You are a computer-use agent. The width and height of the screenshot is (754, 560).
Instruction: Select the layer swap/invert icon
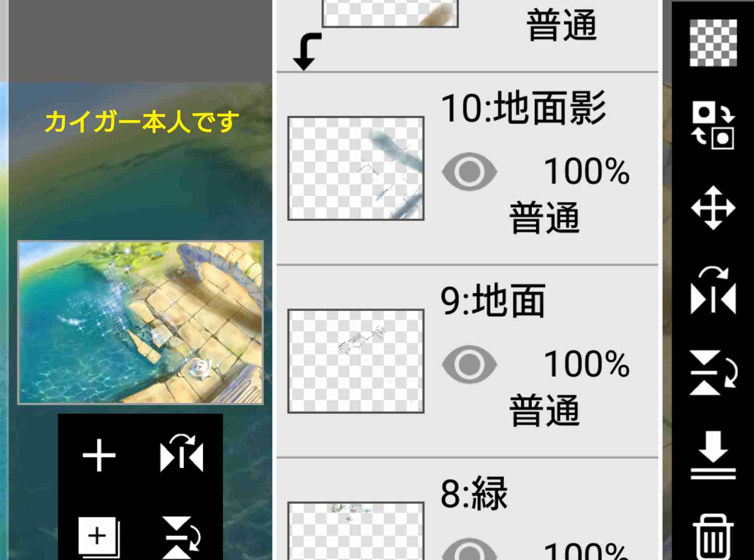pos(713,125)
